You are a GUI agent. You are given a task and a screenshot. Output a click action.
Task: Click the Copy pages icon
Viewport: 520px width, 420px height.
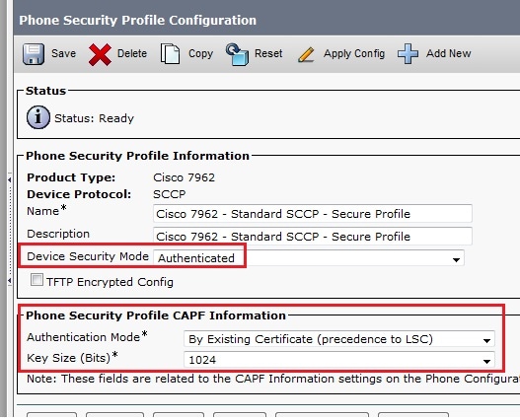click(x=170, y=53)
